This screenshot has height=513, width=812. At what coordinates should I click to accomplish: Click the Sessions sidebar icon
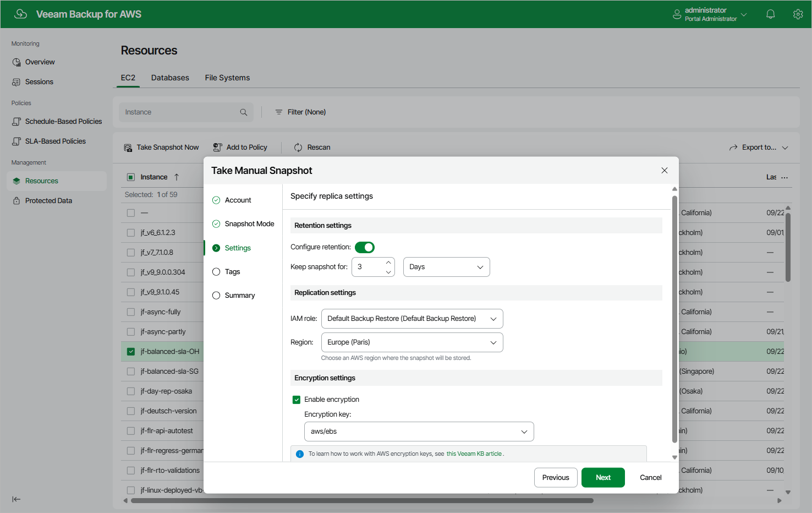click(x=17, y=82)
